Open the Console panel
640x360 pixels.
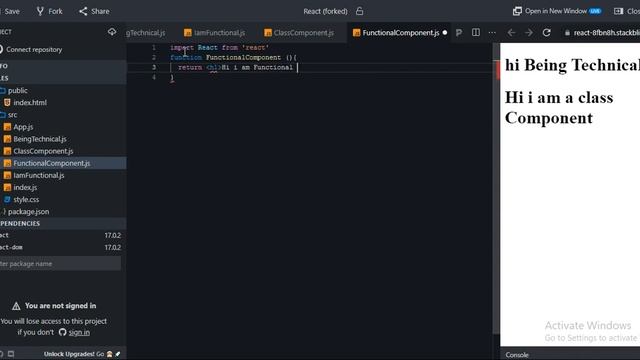(x=517, y=355)
